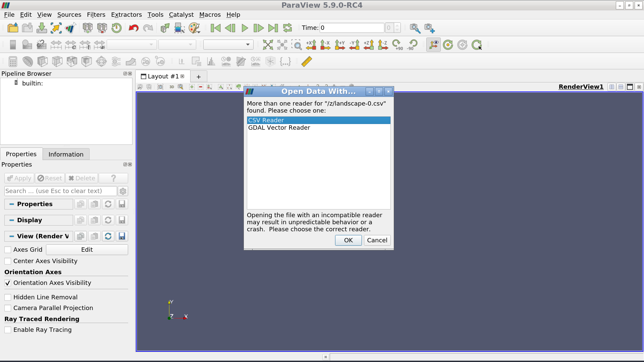Undo the last action
This screenshot has width=644, height=362.
pos(133,28)
